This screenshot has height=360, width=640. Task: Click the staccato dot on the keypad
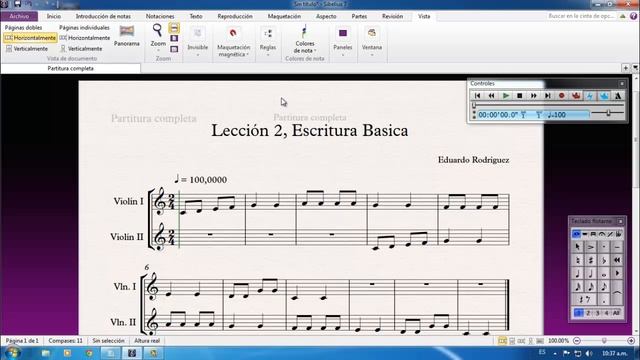[x=604, y=247]
